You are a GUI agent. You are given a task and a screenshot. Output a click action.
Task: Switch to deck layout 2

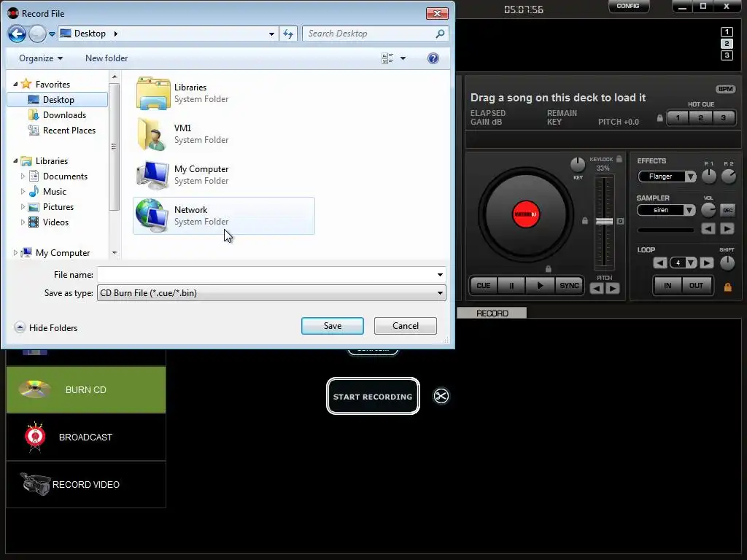(x=727, y=44)
